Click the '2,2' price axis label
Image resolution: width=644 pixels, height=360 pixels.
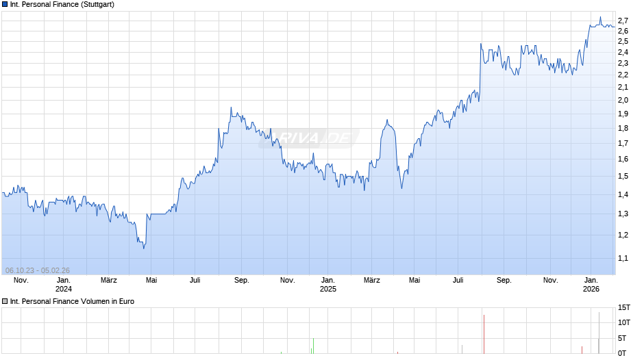(623, 75)
